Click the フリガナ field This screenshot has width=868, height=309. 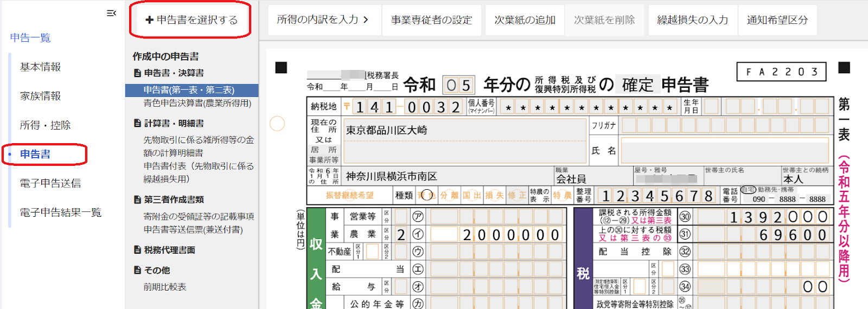pyautogui.click(x=726, y=126)
